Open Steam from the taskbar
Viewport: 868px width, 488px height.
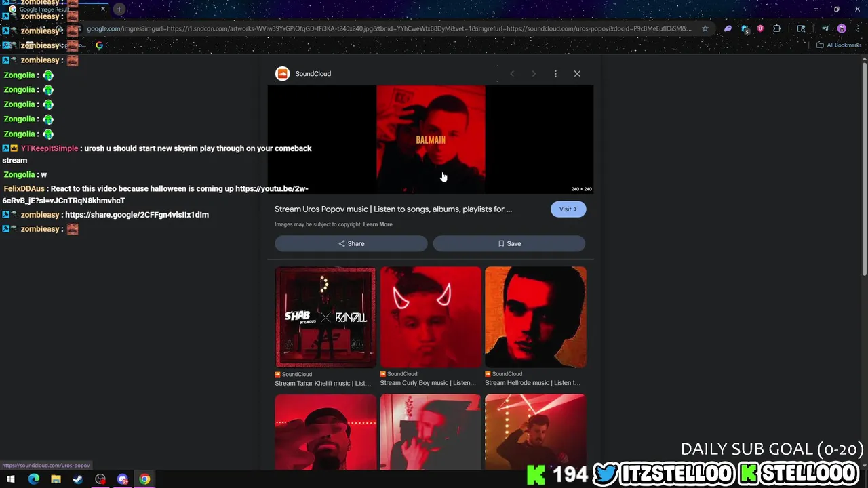click(78, 479)
